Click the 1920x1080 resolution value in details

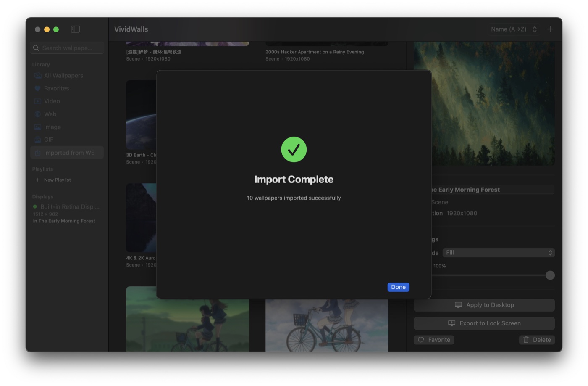462,213
